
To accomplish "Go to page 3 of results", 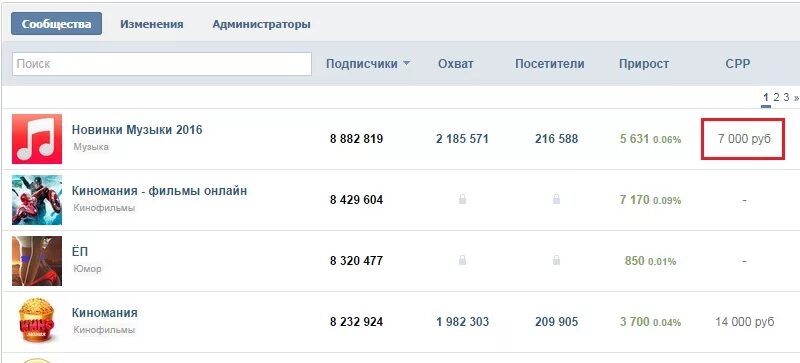I will coord(786,98).
